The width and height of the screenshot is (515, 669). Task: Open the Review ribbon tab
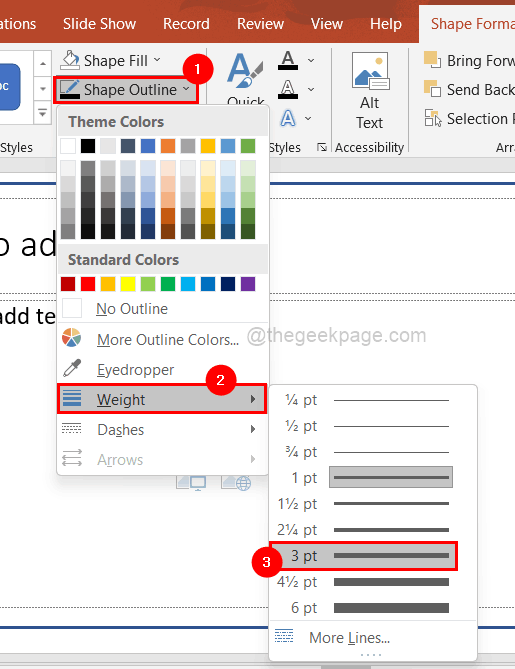260,24
